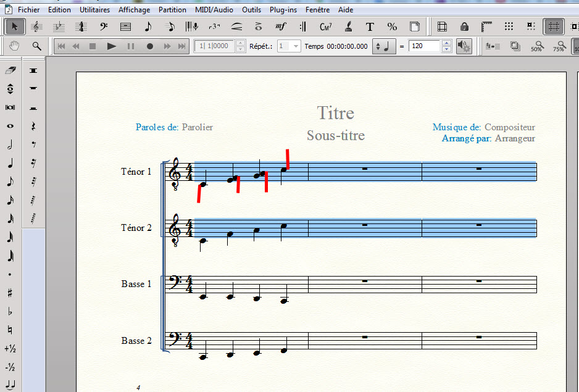Select the Clef tool (treble clef icon)
The height and width of the screenshot is (392, 579).
click(x=36, y=27)
